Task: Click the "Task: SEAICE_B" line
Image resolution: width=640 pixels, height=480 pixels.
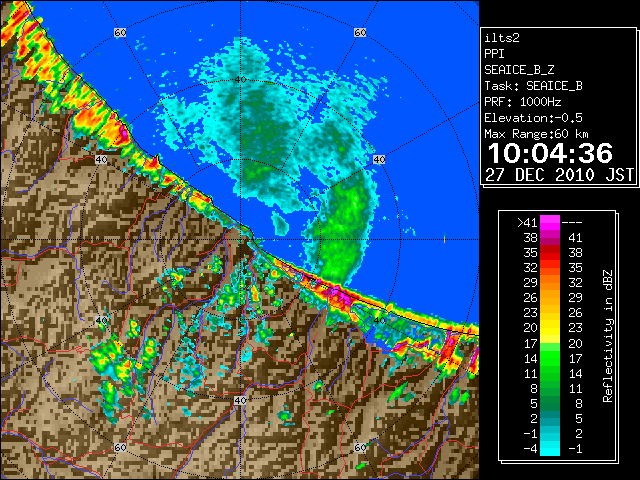Action: (533, 86)
